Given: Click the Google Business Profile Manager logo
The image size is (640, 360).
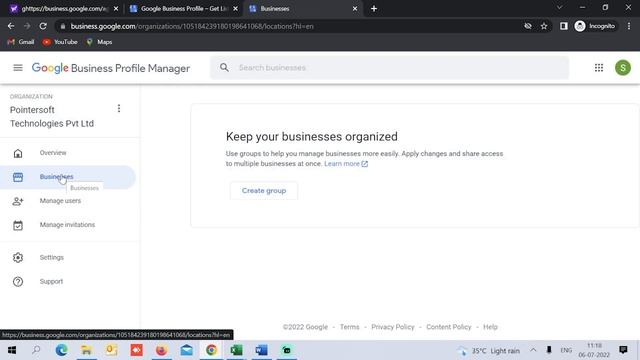Looking at the screenshot, I should (x=111, y=68).
